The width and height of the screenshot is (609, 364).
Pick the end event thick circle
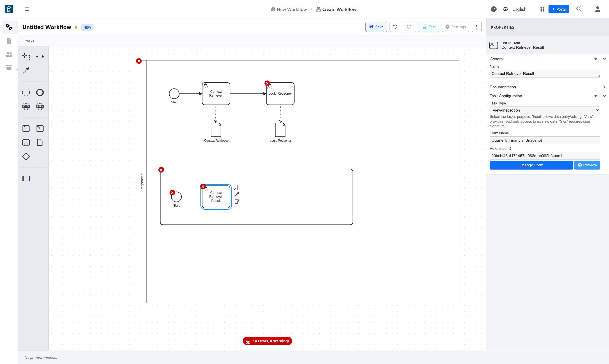click(x=40, y=92)
